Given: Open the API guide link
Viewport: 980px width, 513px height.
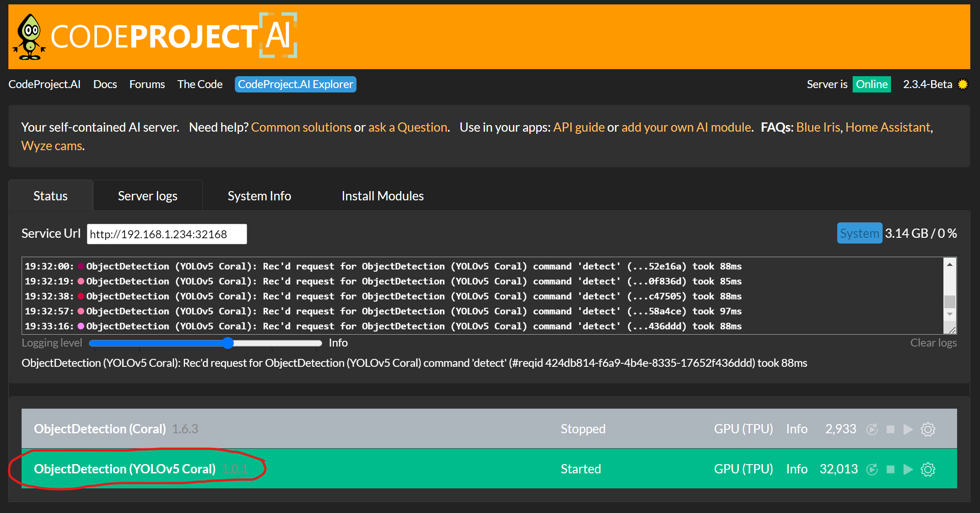Looking at the screenshot, I should (x=579, y=127).
